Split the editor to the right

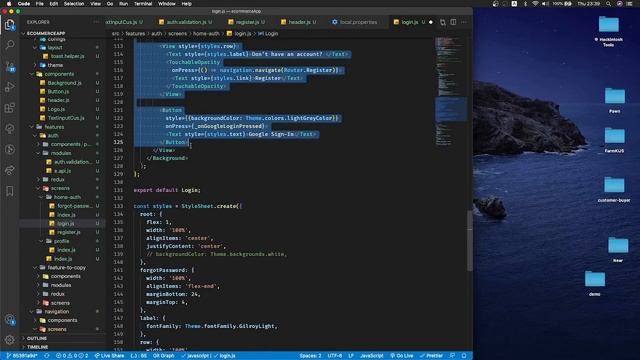coord(453,22)
